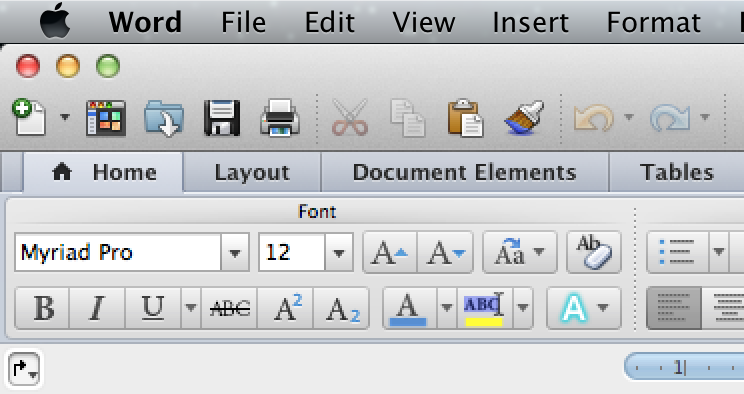The height and width of the screenshot is (394, 744).
Task: Click the bulleted list icon
Action: point(677,253)
